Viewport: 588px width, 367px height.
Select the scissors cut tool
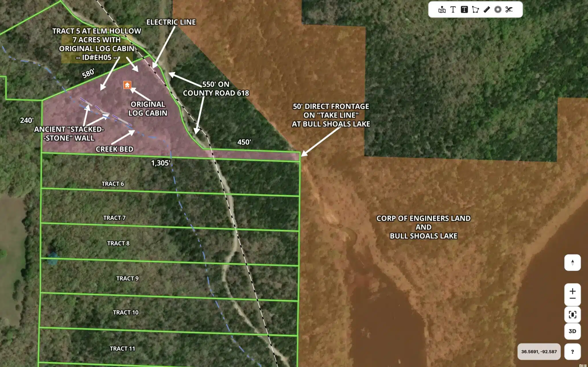point(509,9)
